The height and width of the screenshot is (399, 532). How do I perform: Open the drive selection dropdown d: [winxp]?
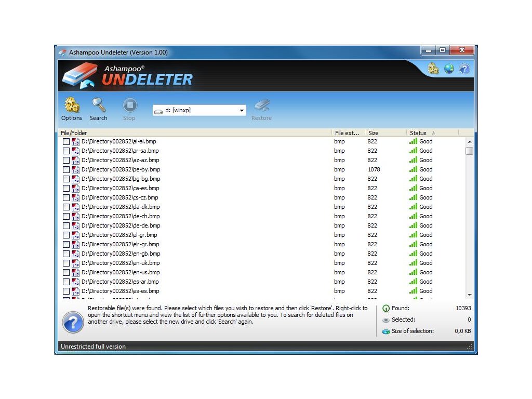pos(199,110)
